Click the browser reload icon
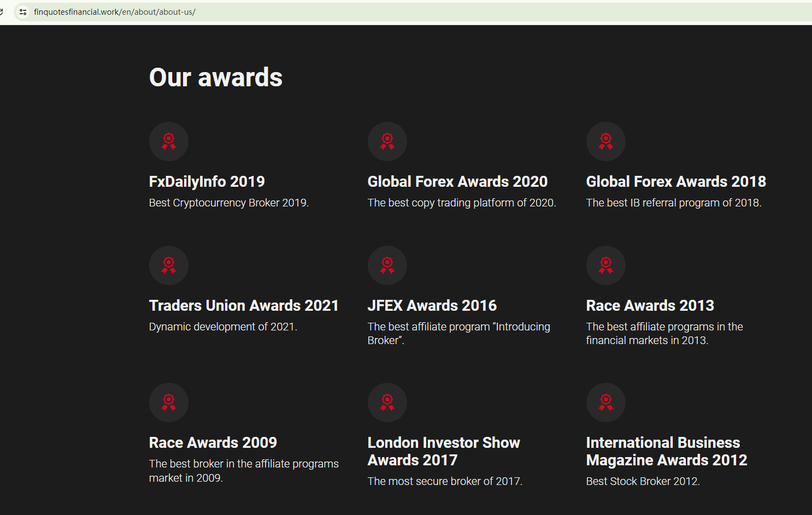This screenshot has width=812, height=515. [2, 12]
